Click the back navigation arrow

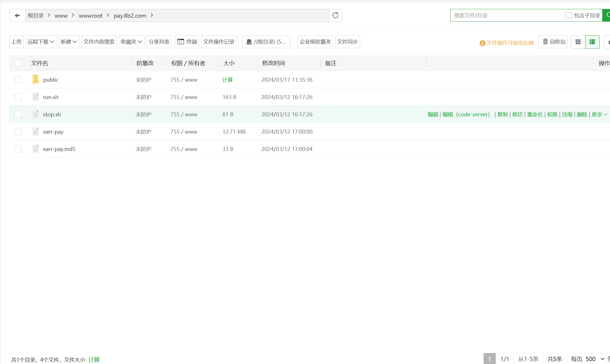point(17,15)
